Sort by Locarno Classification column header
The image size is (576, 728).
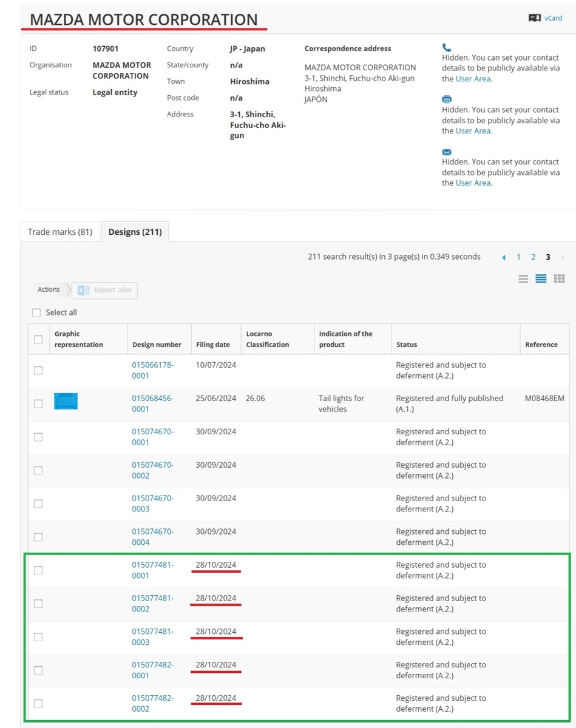[268, 339]
